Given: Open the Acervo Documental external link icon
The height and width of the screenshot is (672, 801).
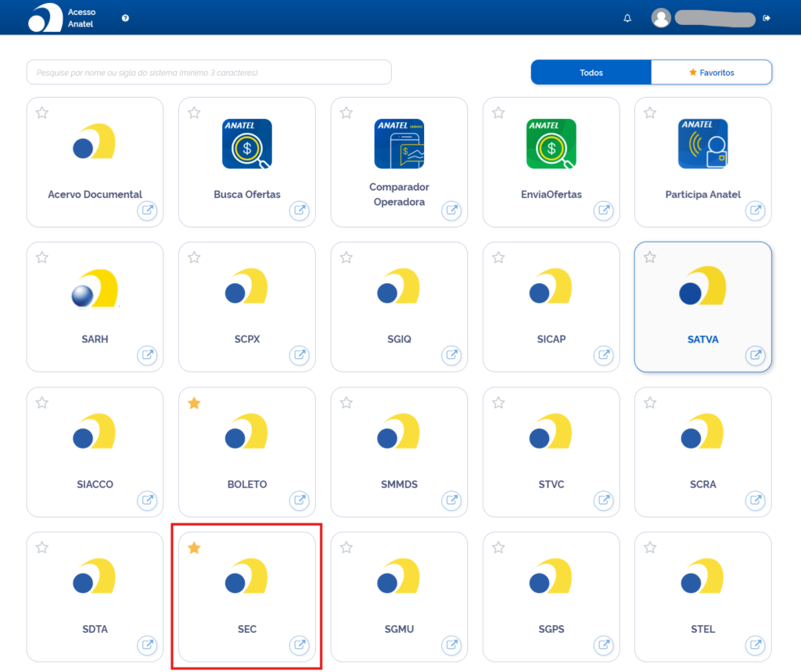Looking at the screenshot, I should pos(147,210).
